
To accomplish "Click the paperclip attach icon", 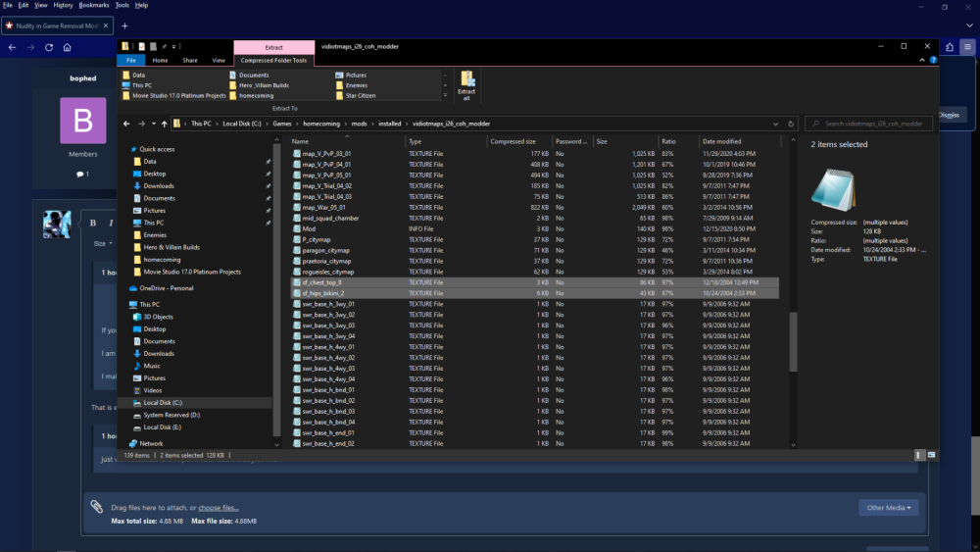I will point(97,507).
